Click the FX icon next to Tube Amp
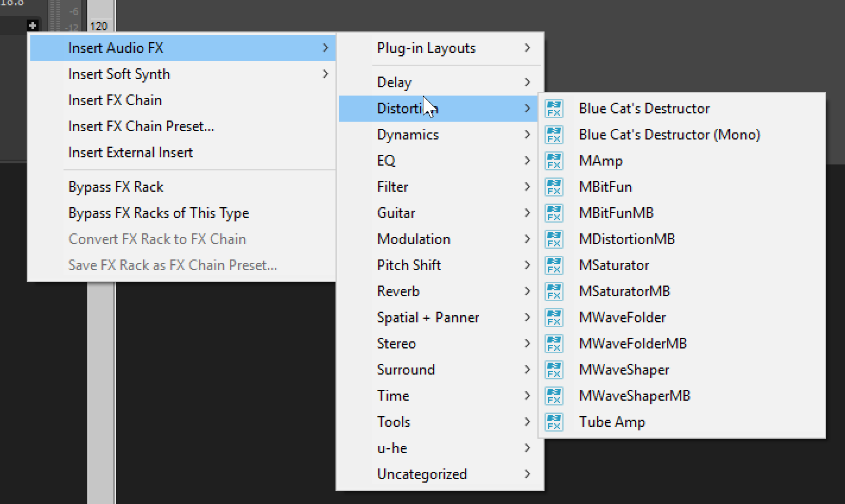The height and width of the screenshot is (504, 845). click(x=553, y=421)
